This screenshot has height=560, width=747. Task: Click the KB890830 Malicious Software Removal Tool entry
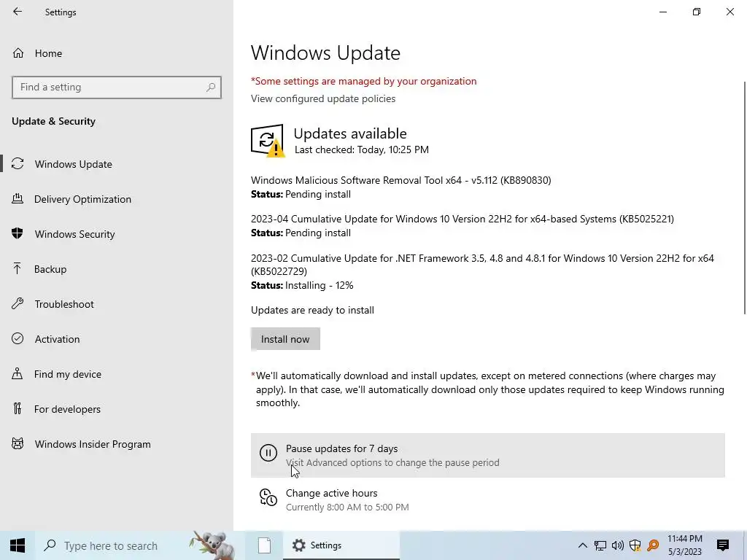pyautogui.click(x=400, y=181)
